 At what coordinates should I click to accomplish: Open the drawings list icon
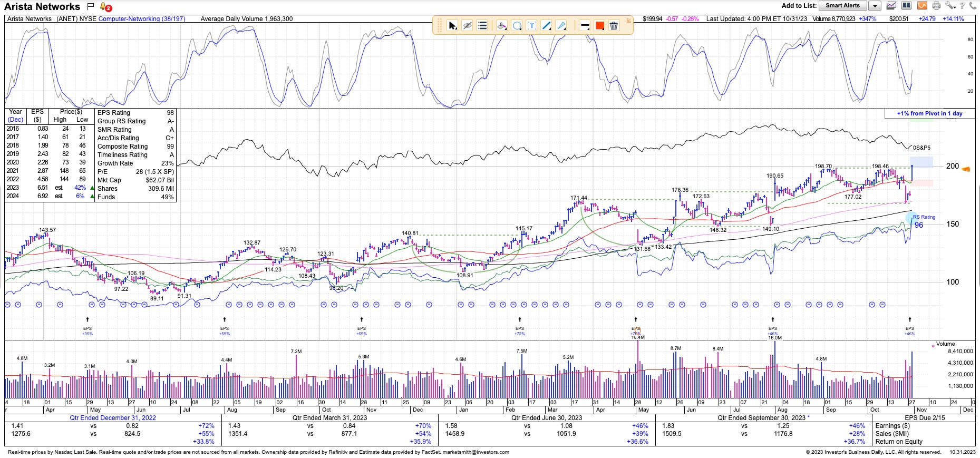click(482, 25)
